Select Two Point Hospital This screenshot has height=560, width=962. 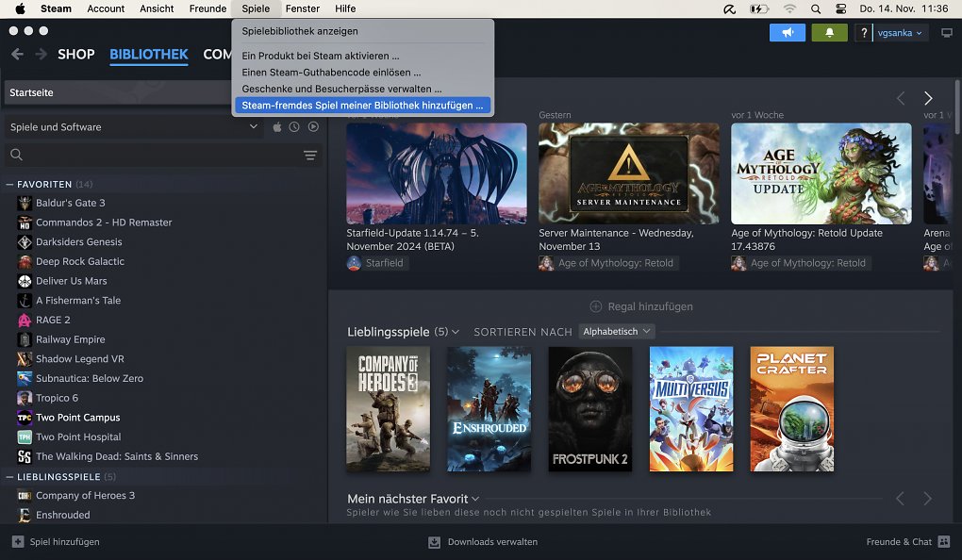point(78,437)
